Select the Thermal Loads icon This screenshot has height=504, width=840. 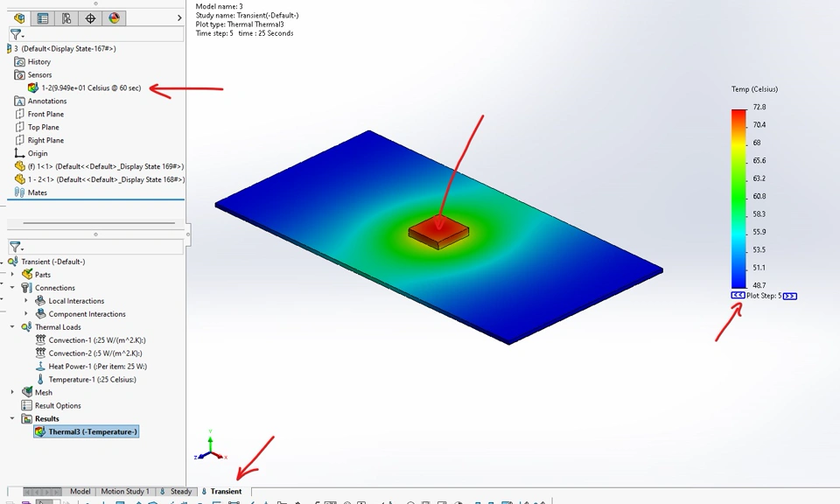(27, 326)
